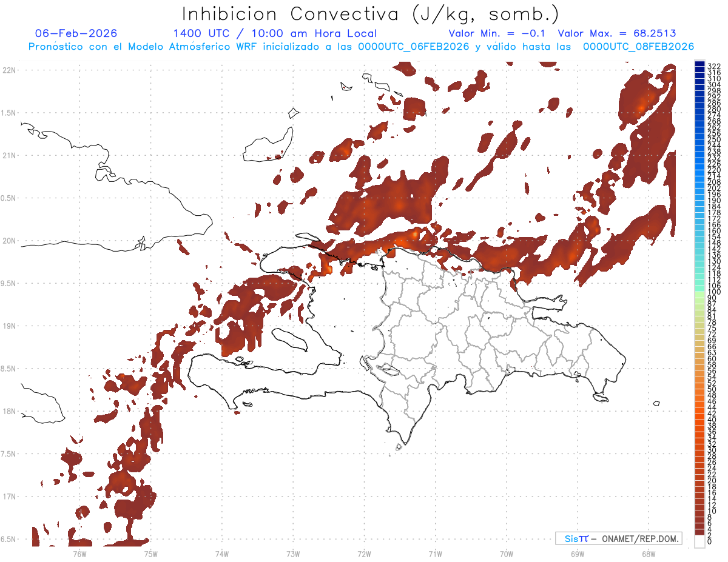
Task: Click the 70W longitude label
Action: point(506,554)
